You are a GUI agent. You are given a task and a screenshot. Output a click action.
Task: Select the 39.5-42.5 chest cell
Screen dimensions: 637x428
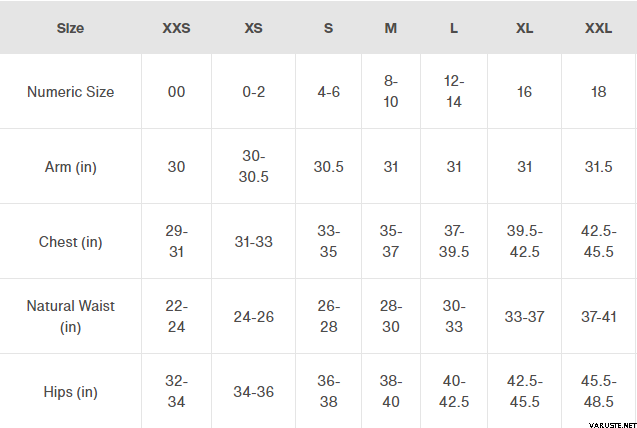[x=524, y=241]
